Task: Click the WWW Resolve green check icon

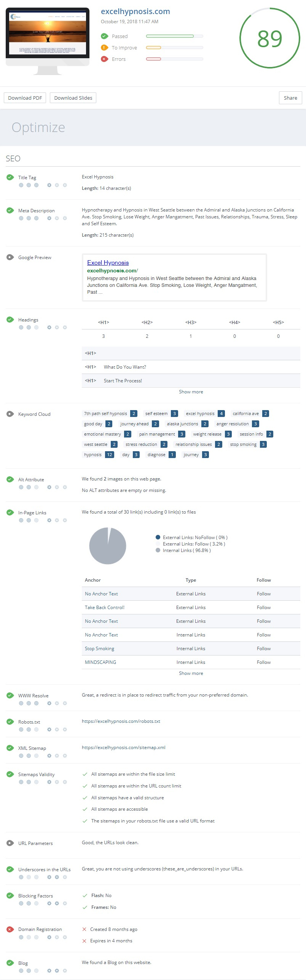Action: tap(10, 695)
